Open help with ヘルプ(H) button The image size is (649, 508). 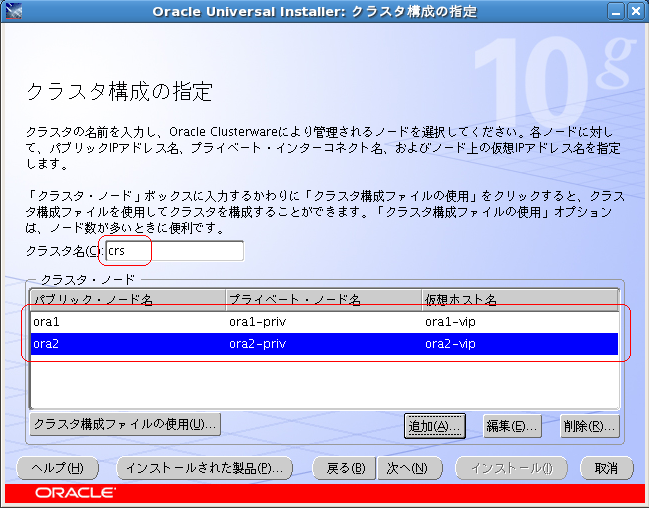pyautogui.click(x=57, y=468)
